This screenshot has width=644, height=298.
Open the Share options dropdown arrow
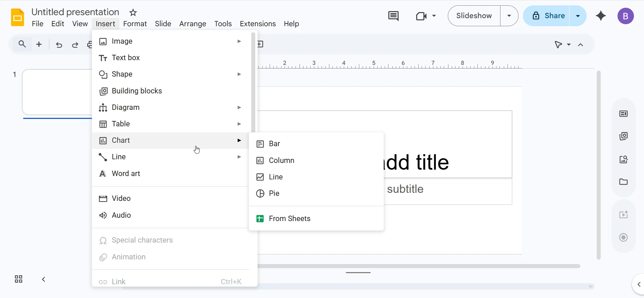click(578, 16)
